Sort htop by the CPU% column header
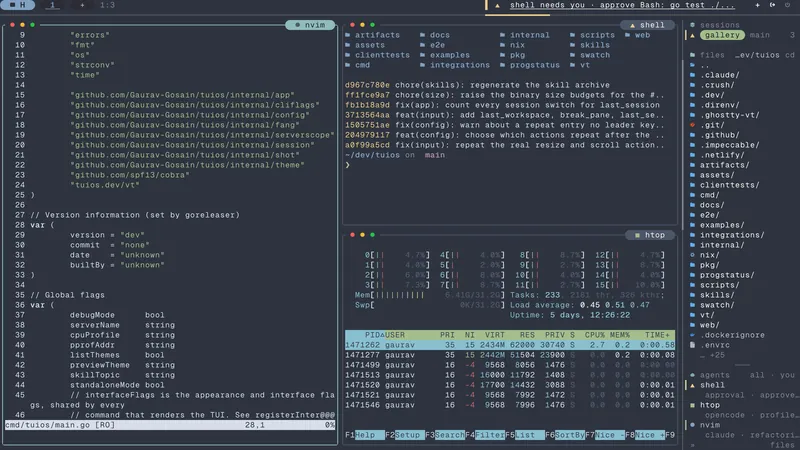800x450 pixels. point(594,335)
